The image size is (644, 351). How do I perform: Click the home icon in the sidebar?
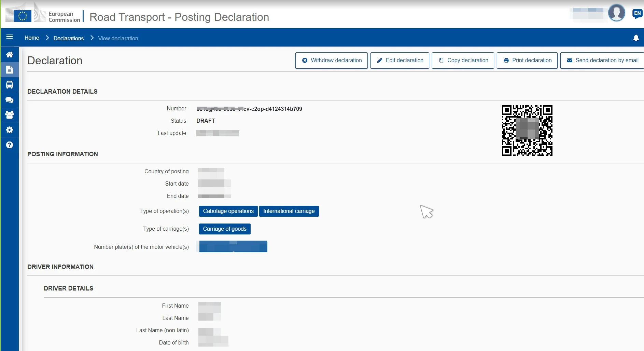[x=10, y=55]
